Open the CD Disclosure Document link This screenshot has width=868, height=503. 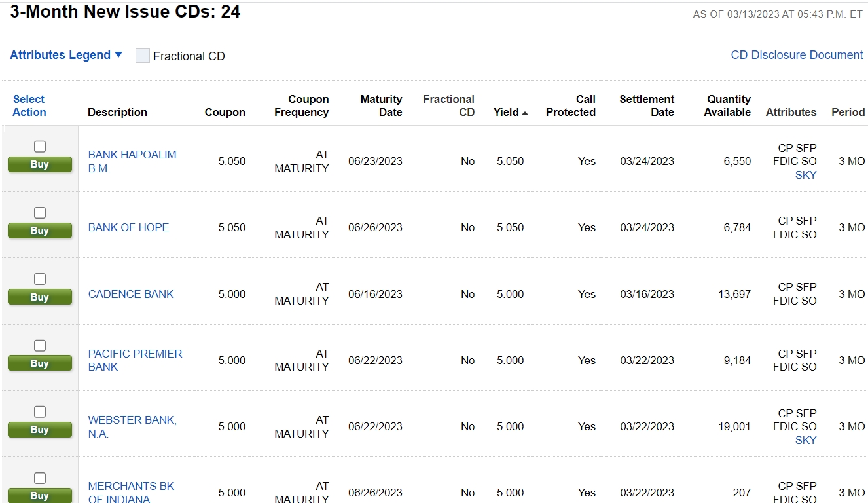click(x=797, y=55)
